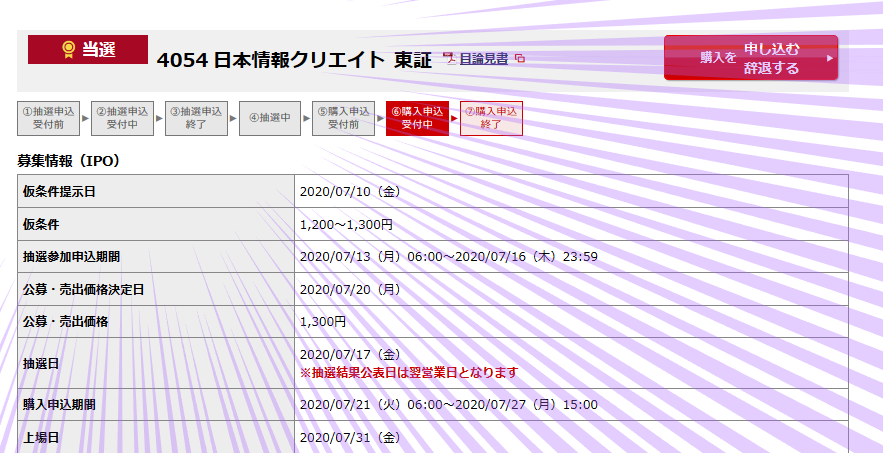
Task: Click the date 2020/07/17（金）
Action: 350,354
